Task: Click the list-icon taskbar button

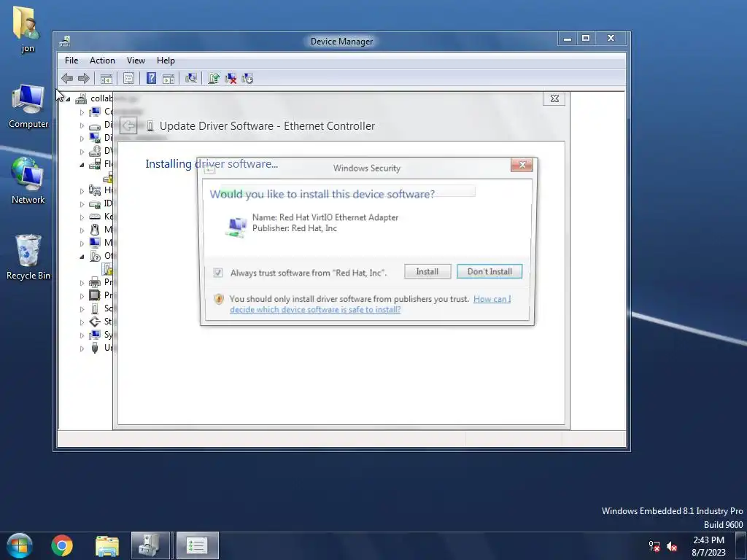Action: [x=197, y=545]
